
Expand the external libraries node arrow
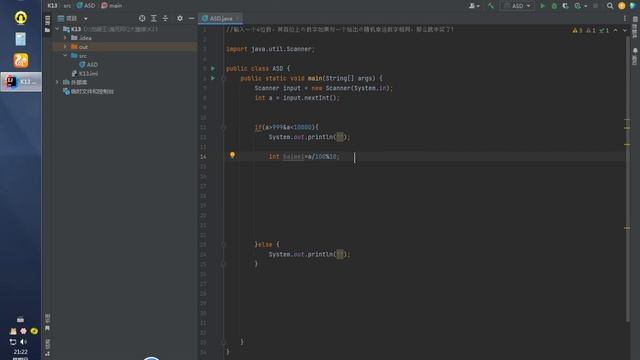pyautogui.click(x=57, y=82)
